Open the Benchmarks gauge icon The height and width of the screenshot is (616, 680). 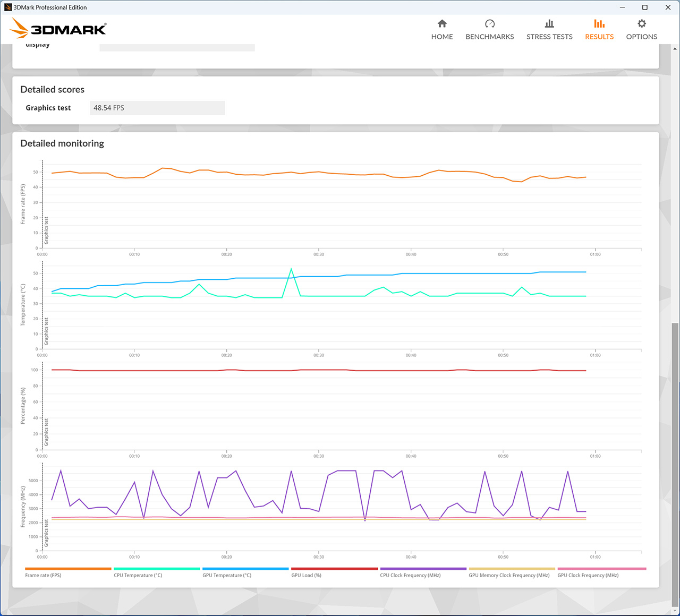coord(490,24)
